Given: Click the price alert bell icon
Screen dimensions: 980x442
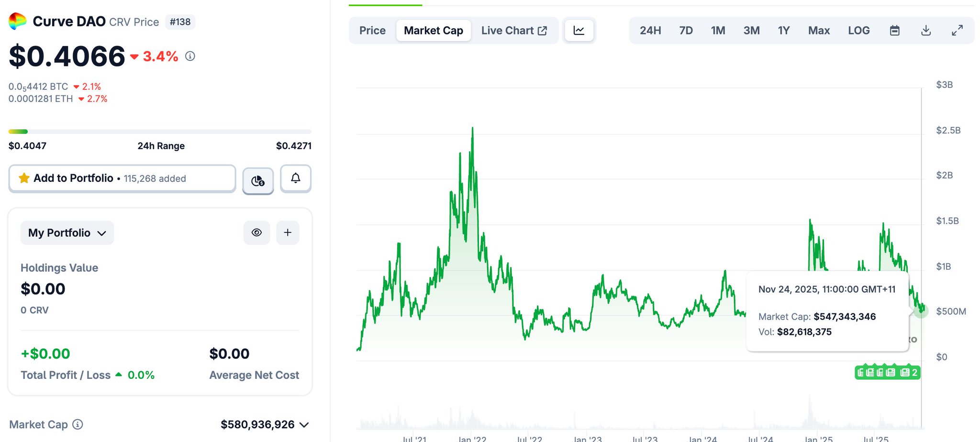Looking at the screenshot, I should [x=296, y=178].
